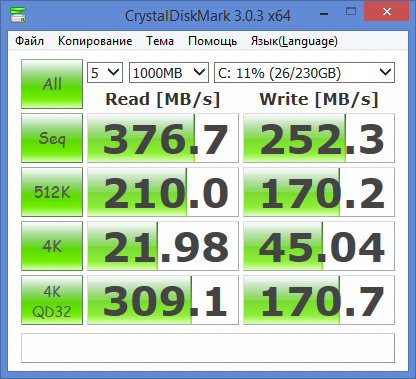Start the 4K benchmark test
416x379 pixels.
tap(52, 246)
